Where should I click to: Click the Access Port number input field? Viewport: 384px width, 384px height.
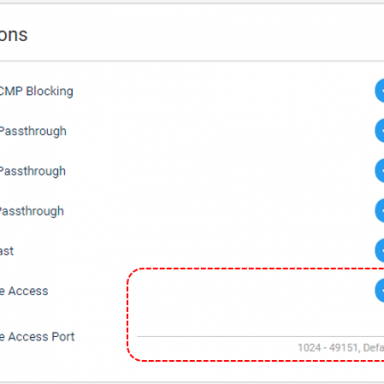pos(260,328)
